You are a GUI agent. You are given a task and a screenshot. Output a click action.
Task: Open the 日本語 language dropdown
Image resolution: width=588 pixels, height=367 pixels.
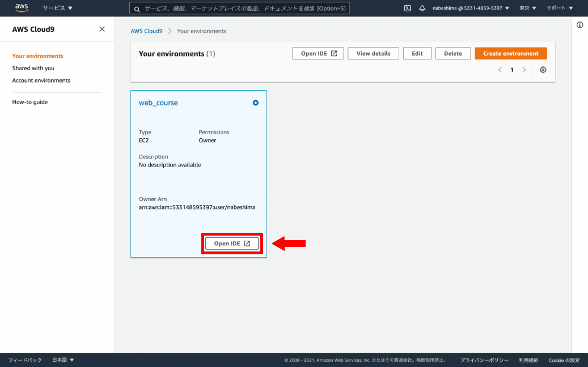63,360
